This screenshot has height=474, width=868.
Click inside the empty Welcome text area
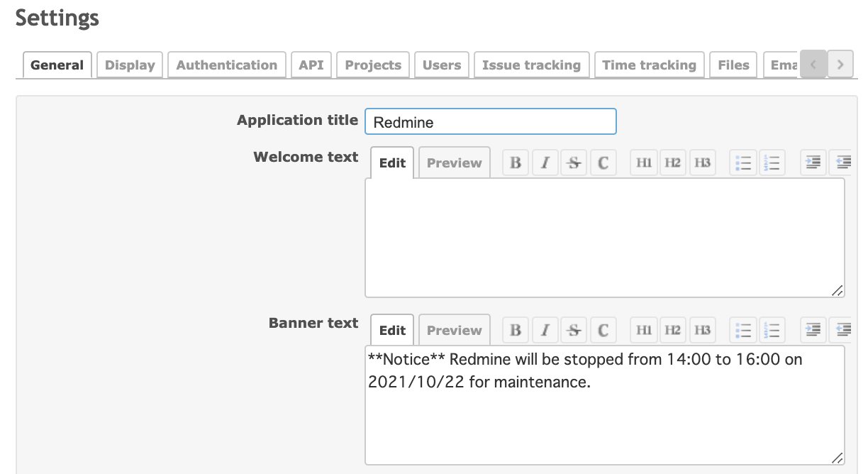[x=605, y=238]
